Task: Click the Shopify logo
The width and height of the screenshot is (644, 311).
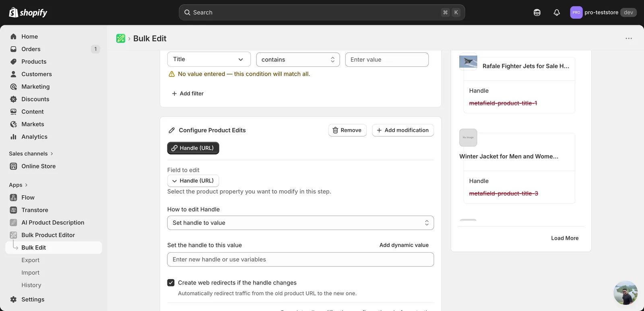Action: (28, 12)
